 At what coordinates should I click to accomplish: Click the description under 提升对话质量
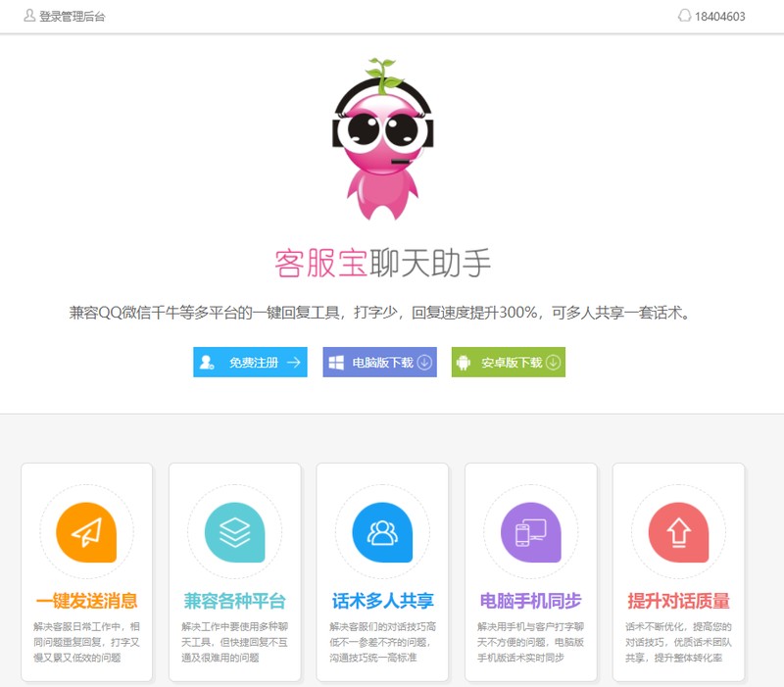pyautogui.click(x=678, y=642)
